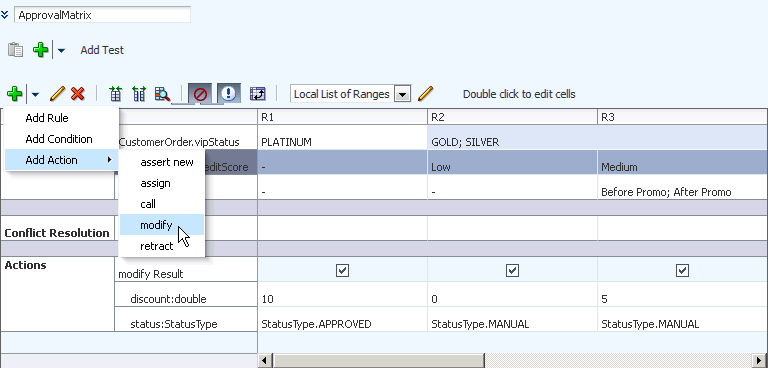Click the Add Test link
Image resolution: width=768 pixels, height=368 pixels.
102,50
